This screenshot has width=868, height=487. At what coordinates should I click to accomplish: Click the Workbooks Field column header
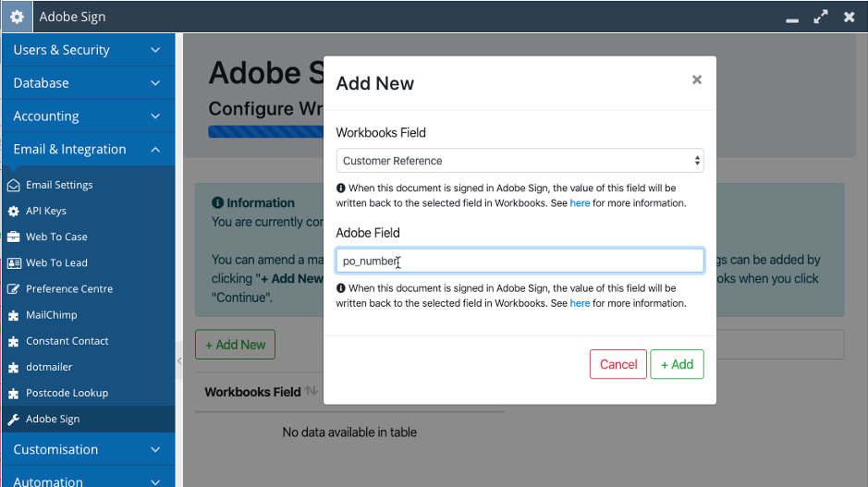tap(252, 392)
